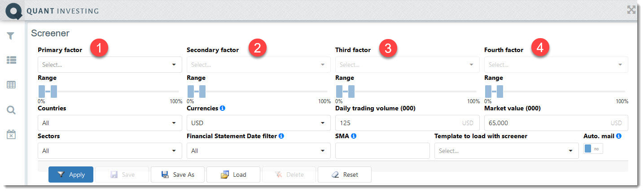This screenshot has width=644, height=192.
Task: Open the Sectors dropdown
Action: 110,151
